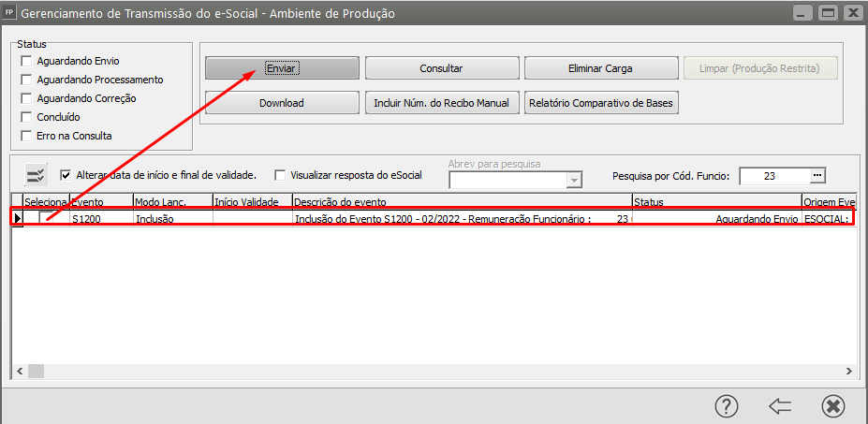Close the window with title bar X
The image size is (868, 424).
pos(853,13)
